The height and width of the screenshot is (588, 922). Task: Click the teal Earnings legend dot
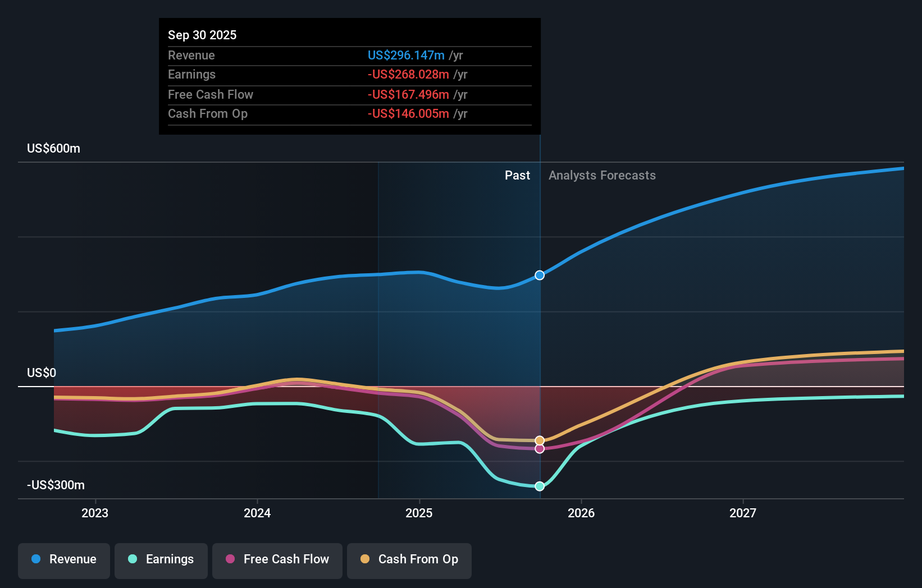(131, 559)
